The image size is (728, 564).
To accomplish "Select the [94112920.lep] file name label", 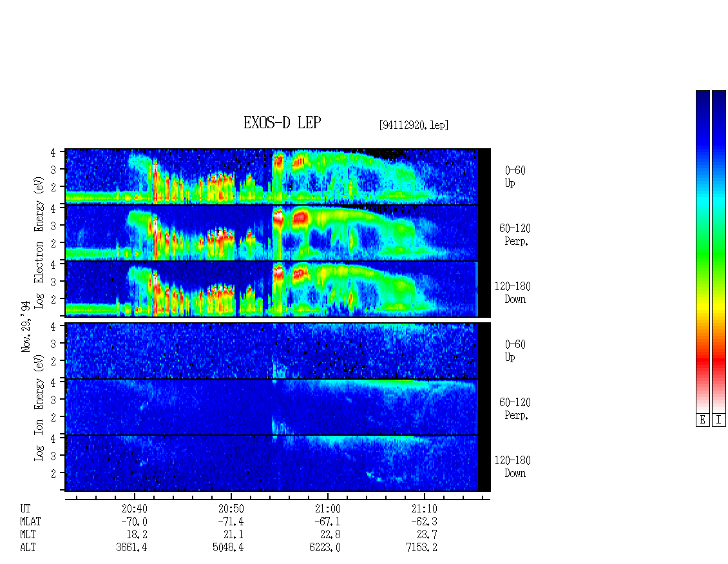I will 414,124.
